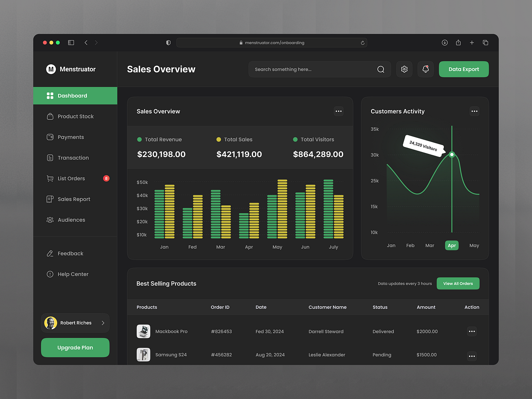
Task: Click the privacy shield icon
Action: tap(168, 43)
